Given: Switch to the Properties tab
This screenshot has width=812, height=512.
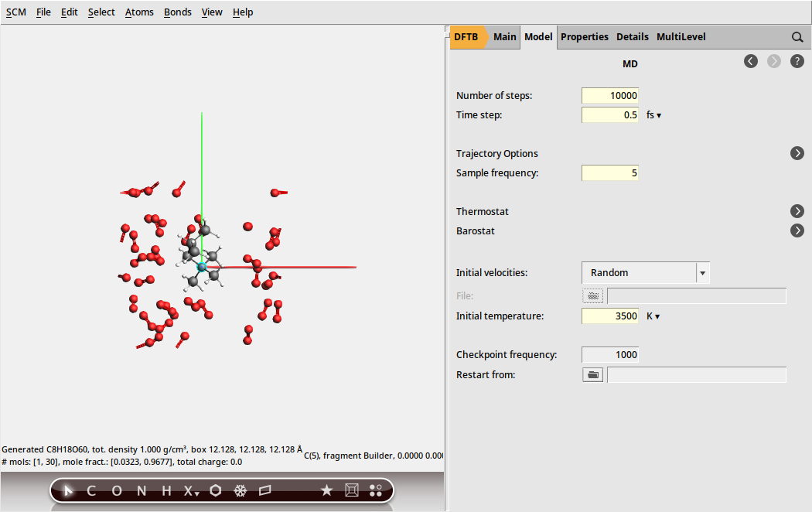Looking at the screenshot, I should 585,36.
